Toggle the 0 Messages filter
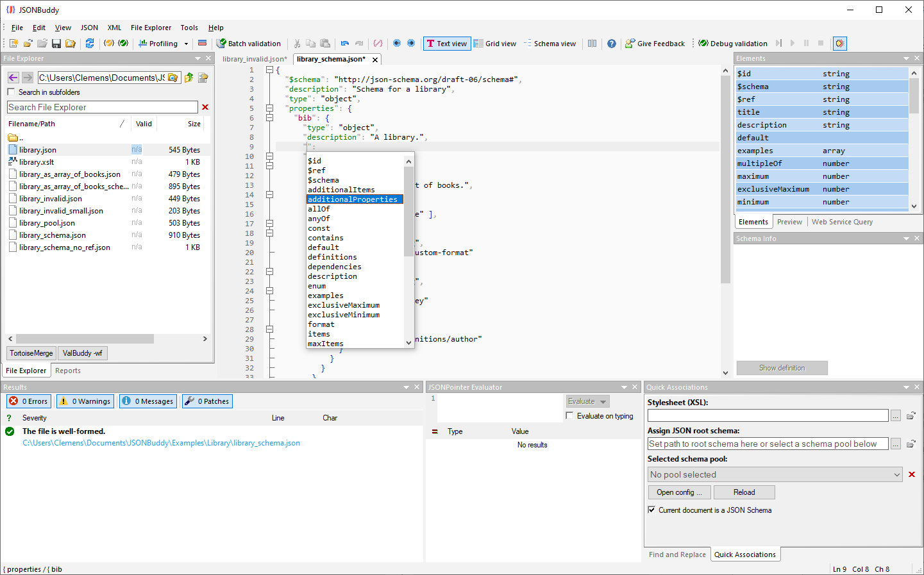 (148, 401)
